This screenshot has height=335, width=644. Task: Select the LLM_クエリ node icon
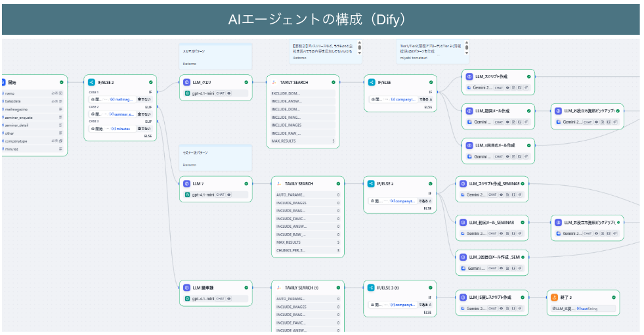pyautogui.click(x=187, y=82)
